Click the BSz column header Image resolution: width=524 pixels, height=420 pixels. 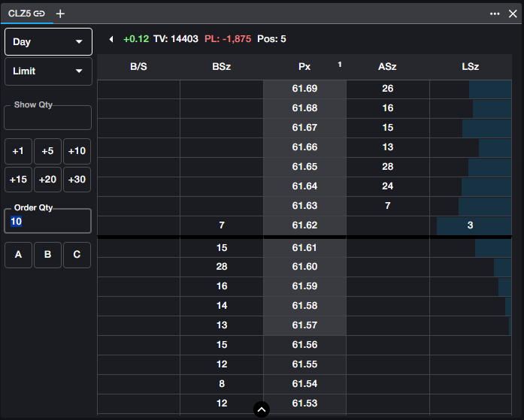[222, 67]
